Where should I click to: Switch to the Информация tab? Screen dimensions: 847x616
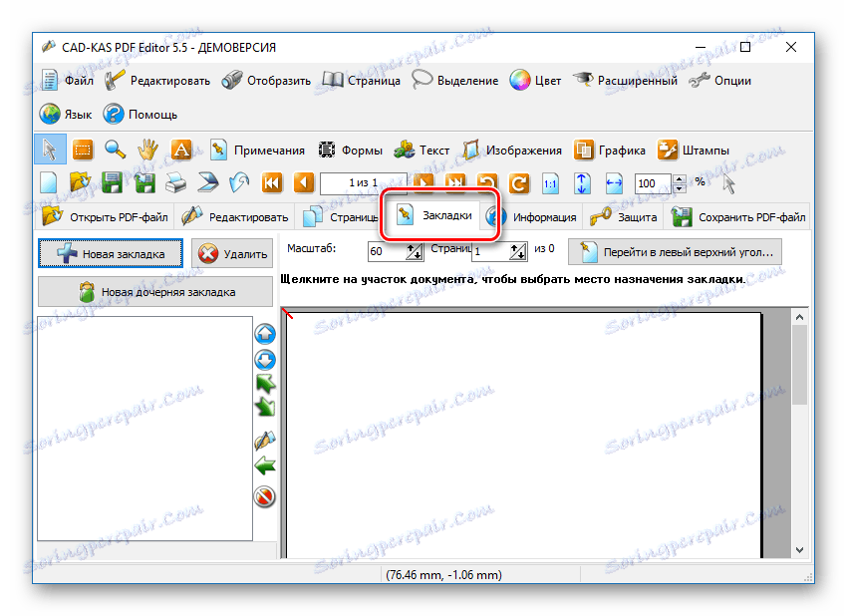click(532, 217)
